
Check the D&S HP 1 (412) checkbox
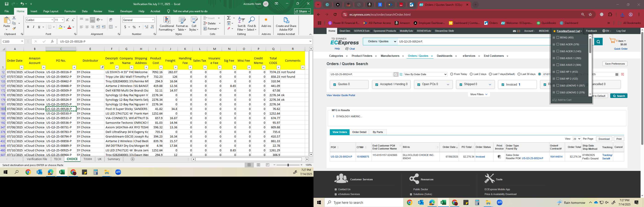558,72
